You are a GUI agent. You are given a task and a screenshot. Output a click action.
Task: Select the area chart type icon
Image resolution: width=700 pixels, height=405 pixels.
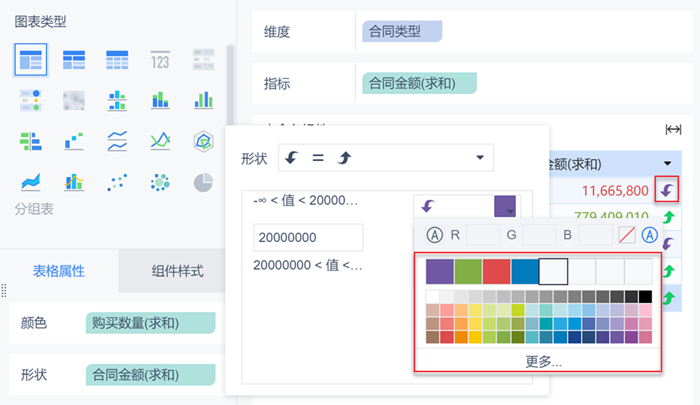[31, 182]
